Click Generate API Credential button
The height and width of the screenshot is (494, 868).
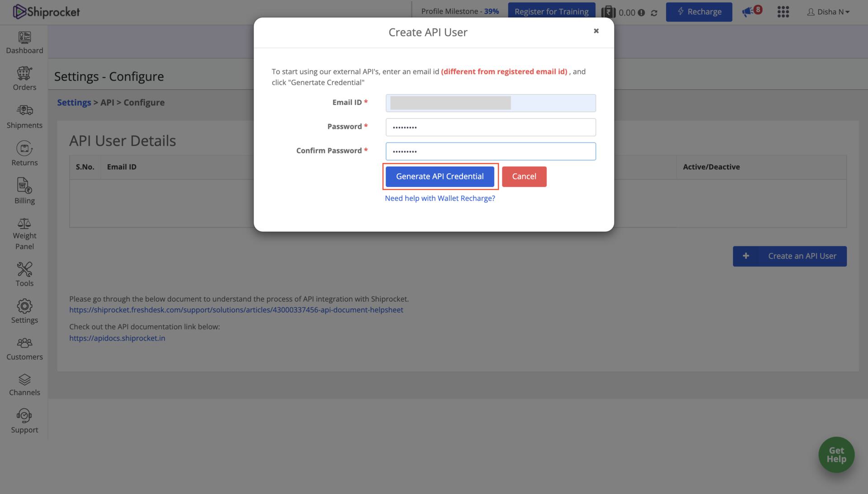click(x=439, y=176)
